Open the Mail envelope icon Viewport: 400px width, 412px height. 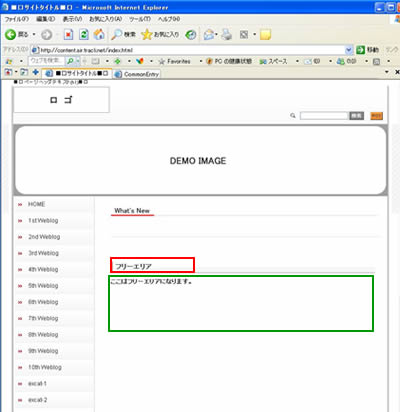tap(209, 34)
